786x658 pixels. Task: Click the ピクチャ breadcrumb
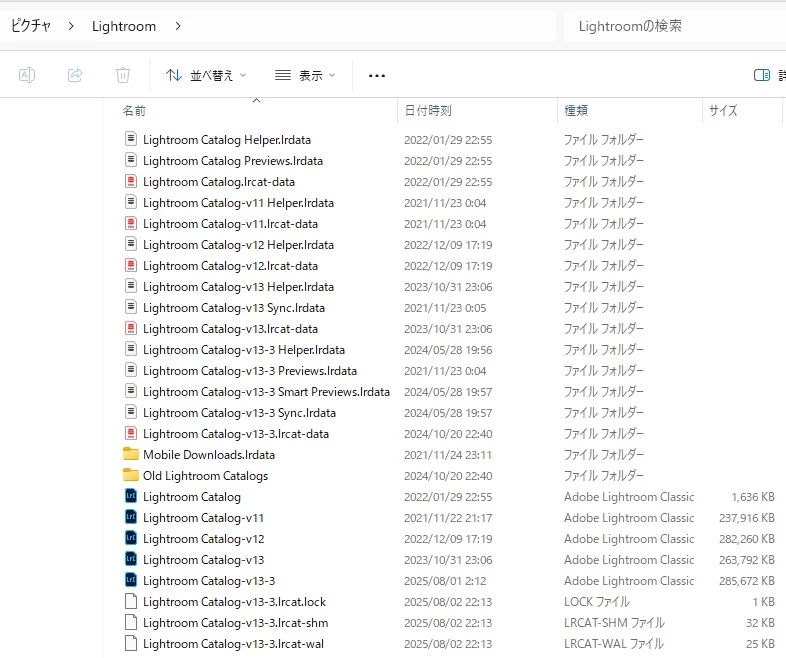click(x=31, y=26)
